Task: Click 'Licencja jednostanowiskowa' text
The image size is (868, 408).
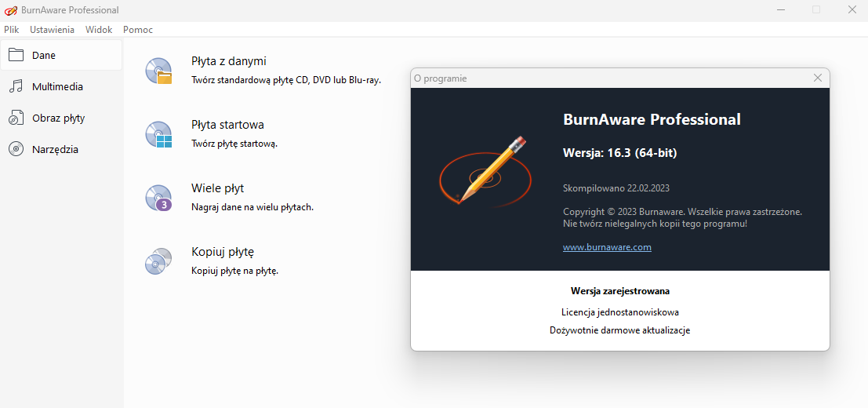Action: tap(620, 312)
